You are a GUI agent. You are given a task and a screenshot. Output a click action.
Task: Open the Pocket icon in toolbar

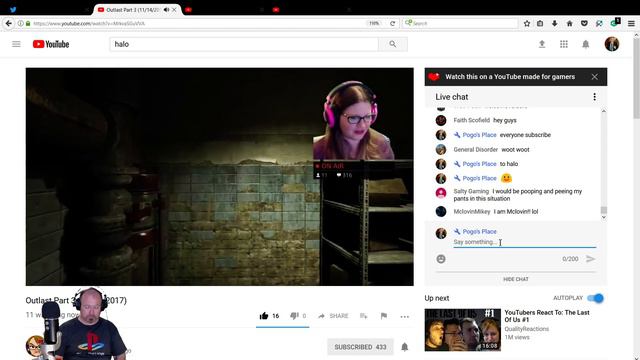coord(584,23)
